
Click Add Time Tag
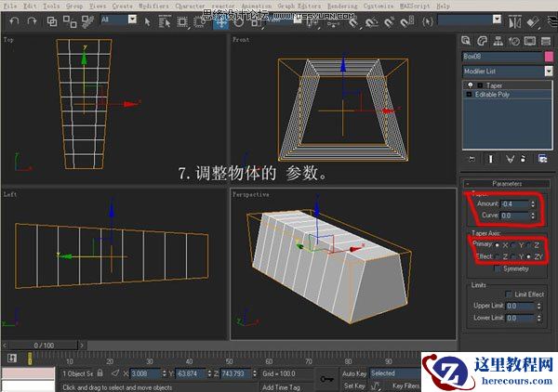click(281, 387)
